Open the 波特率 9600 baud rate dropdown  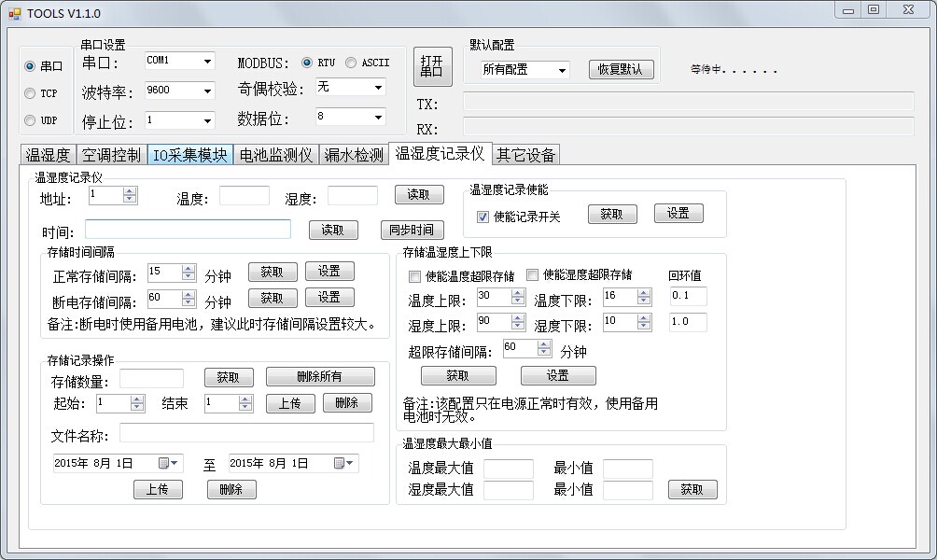(x=206, y=91)
